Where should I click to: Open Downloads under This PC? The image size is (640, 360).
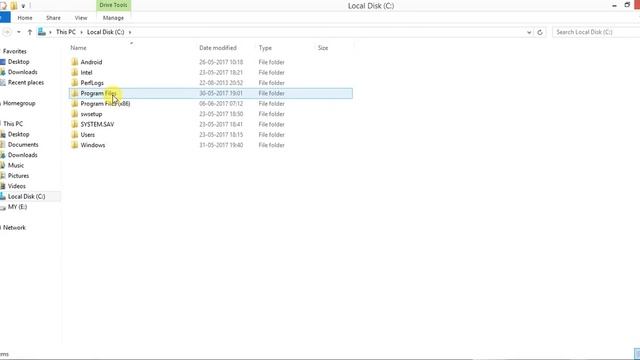tap(22, 155)
